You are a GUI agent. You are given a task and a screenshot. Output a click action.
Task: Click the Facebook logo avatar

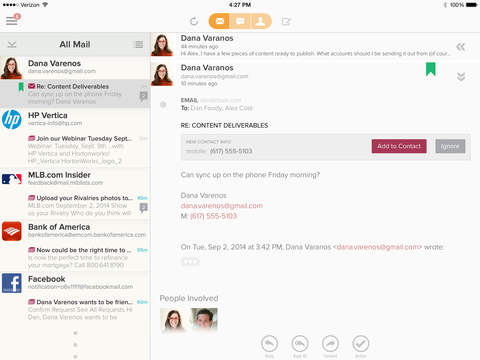[x=12, y=283]
